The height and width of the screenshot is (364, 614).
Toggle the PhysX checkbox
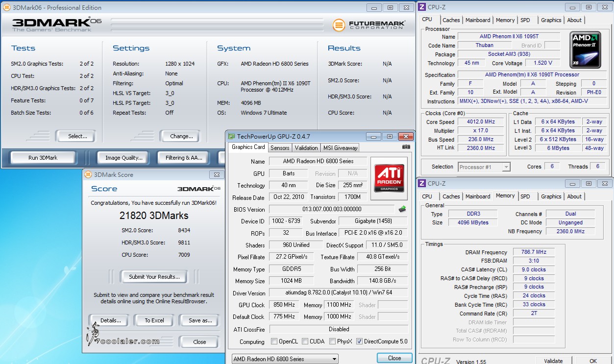pos(332,341)
